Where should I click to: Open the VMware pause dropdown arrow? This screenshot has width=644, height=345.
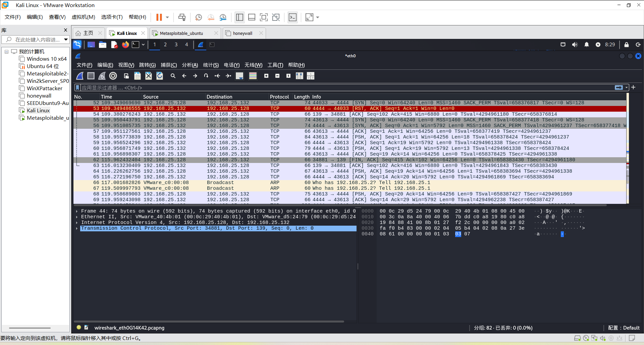point(167,17)
